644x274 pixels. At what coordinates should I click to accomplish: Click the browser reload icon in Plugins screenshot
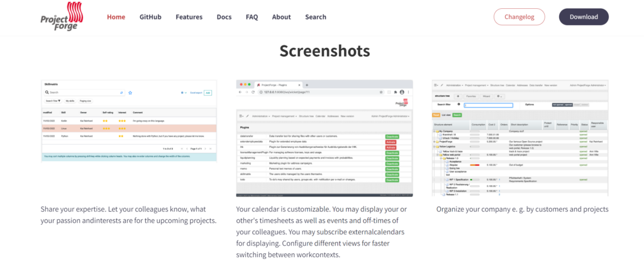tap(252, 92)
